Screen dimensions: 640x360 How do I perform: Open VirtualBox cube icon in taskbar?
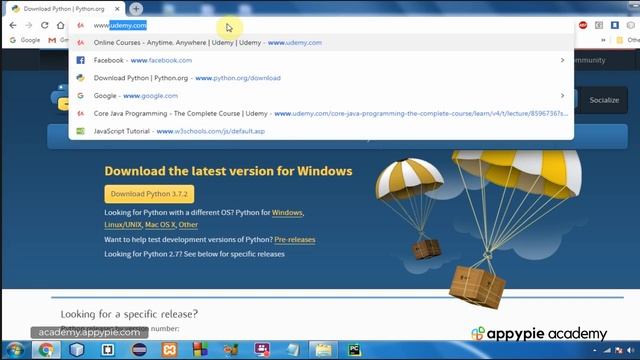[x=77, y=350]
